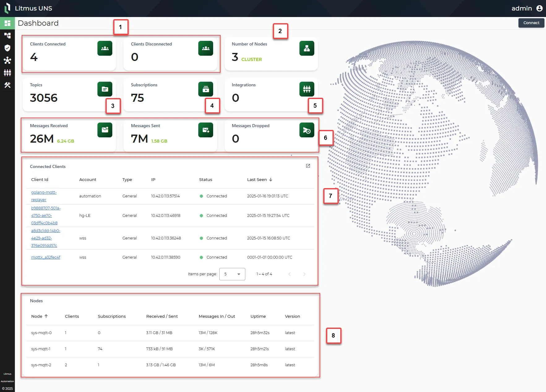Open the mqttx_a32fec4f client link

(x=46, y=257)
